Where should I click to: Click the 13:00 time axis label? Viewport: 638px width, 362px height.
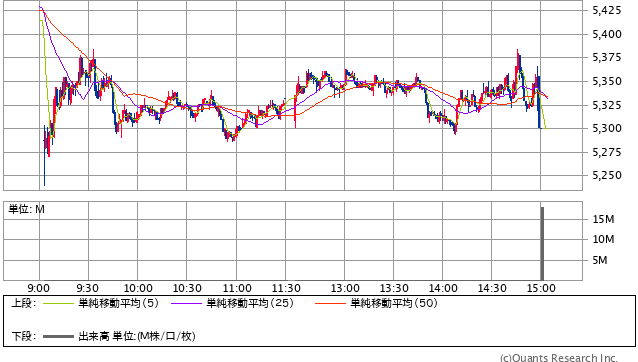click(x=345, y=288)
